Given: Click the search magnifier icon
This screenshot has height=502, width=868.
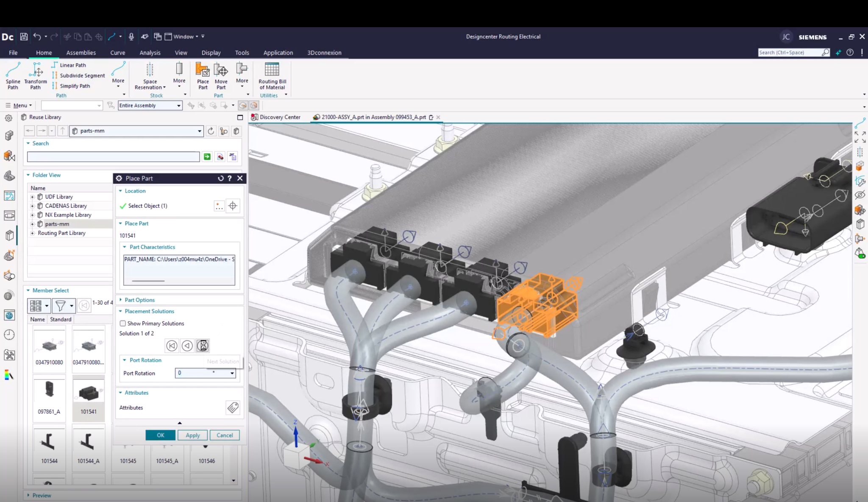Looking at the screenshot, I should 825,52.
